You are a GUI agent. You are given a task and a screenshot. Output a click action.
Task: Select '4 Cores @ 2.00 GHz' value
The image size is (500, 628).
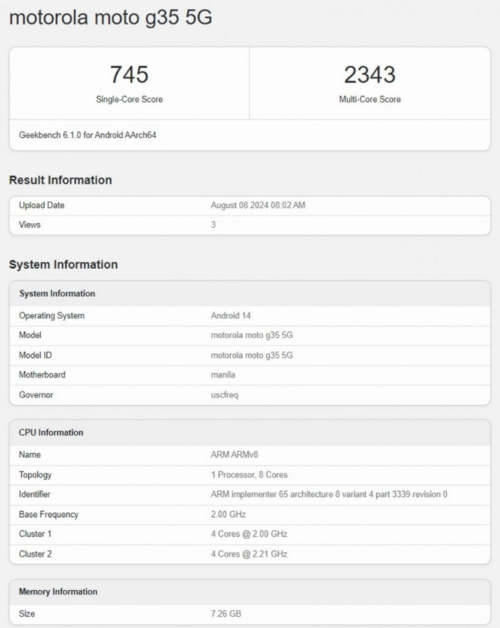pyautogui.click(x=249, y=534)
